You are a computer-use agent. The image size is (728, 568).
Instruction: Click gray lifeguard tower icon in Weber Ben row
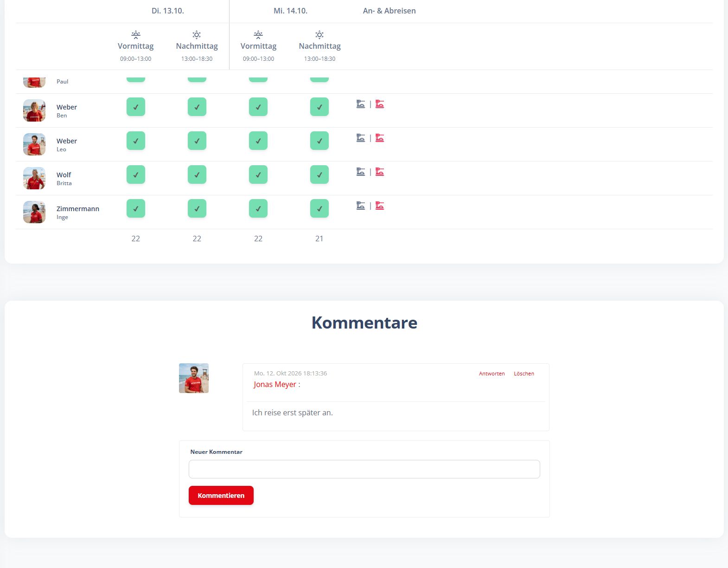pyautogui.click(x=361, y=104)
